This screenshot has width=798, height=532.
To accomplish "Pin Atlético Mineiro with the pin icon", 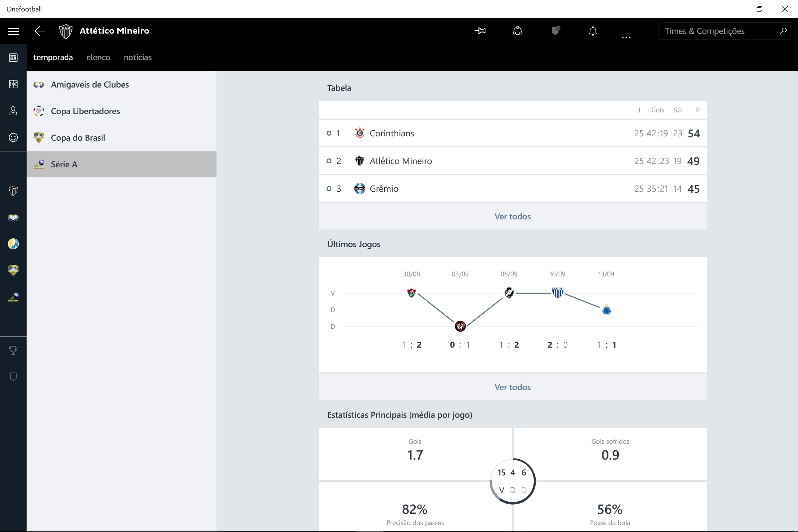I will (480, 31).
